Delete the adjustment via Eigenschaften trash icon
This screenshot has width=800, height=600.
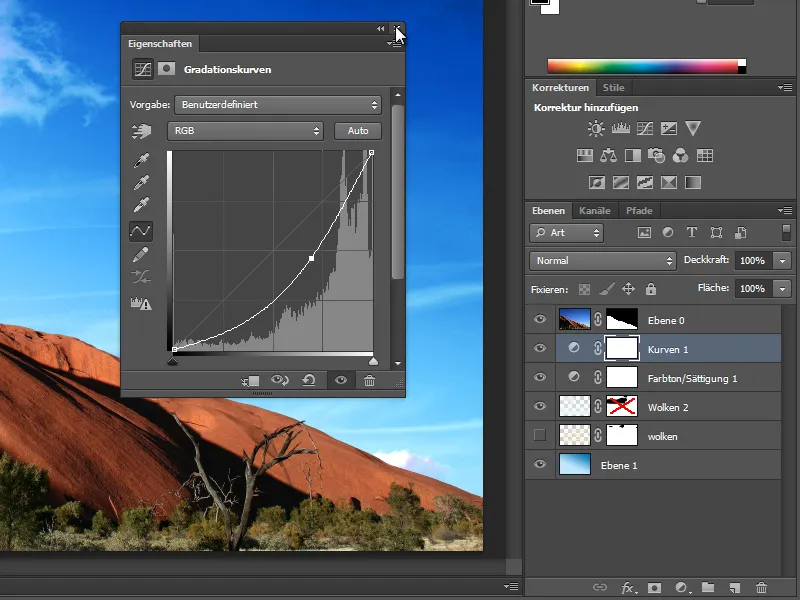[x=369, y=380]
